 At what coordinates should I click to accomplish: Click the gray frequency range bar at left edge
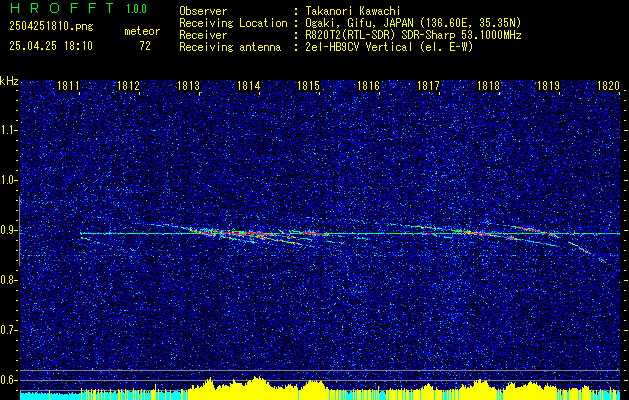point(19,231)
